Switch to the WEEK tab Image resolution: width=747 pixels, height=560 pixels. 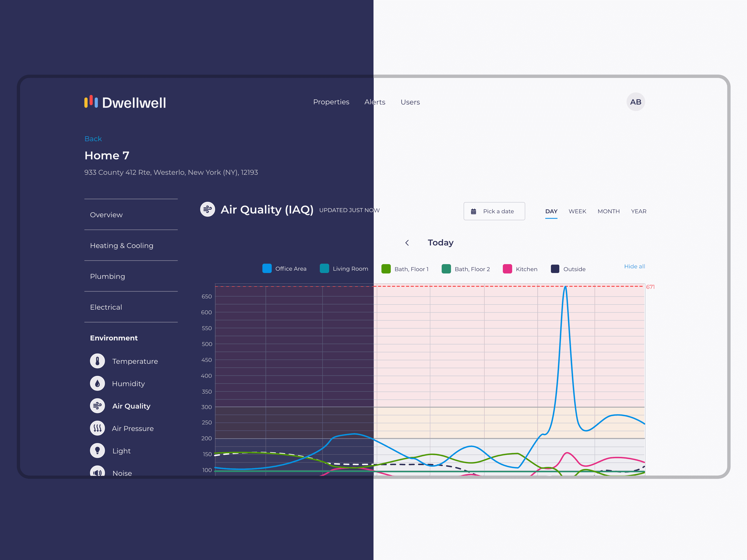[x=577, y=211]
